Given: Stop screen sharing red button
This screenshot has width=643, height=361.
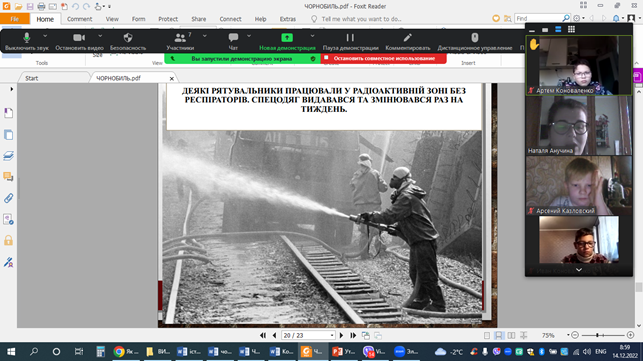Looking at the screenshot, I should coord(383,59).
